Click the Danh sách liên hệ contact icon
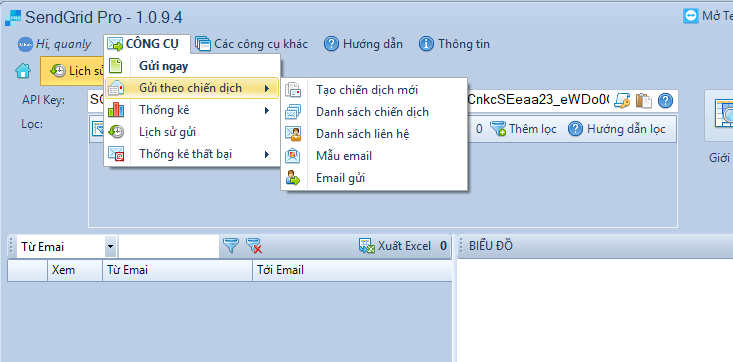 293,134
